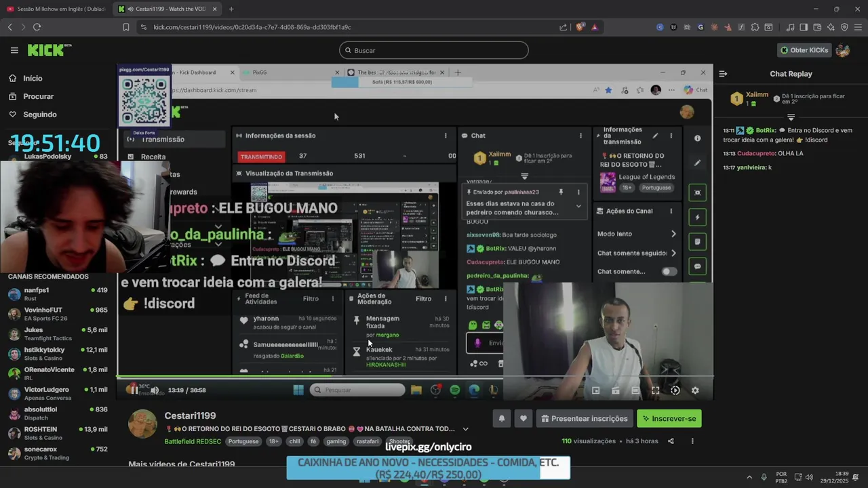Click the share icon below the video
The height and width of the screenshot is (488, 868).
tap(671, 441)
